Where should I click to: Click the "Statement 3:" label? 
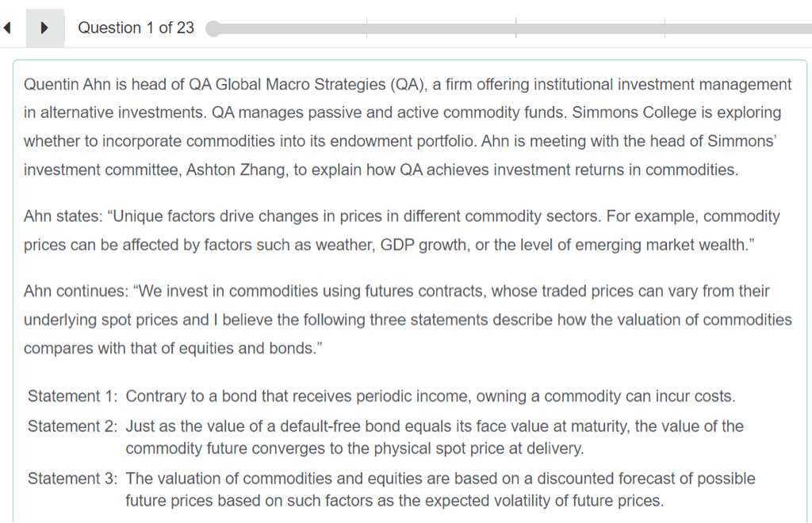click(73, 479)
